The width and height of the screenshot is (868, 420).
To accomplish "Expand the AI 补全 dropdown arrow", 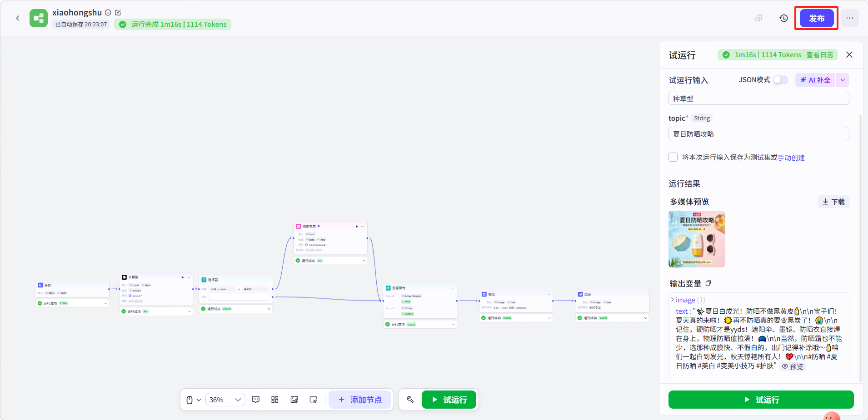I will click(843, 80).
